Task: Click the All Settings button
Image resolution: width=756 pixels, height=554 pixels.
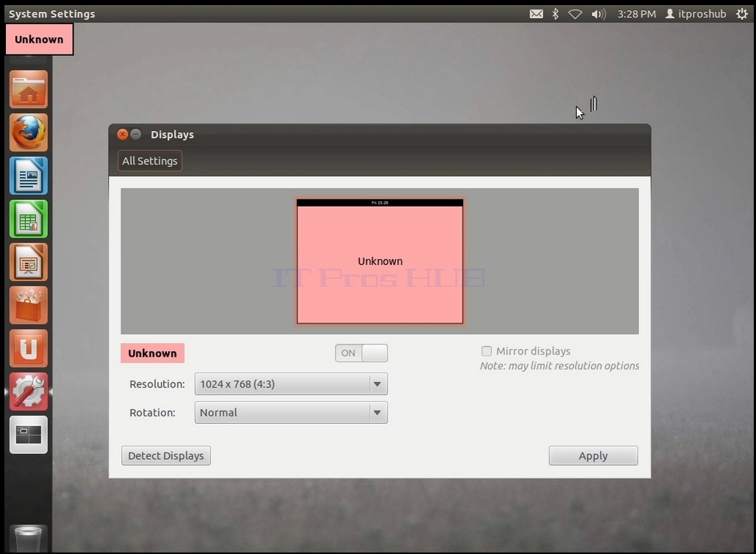Action: point(149,161)
